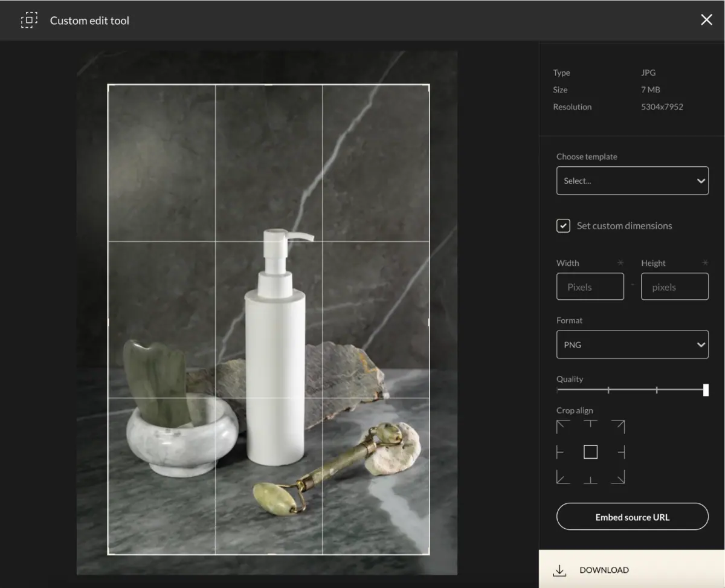Select top-right crop align icon
Screen dimensions: 725x588
click(x=617, y=427)
